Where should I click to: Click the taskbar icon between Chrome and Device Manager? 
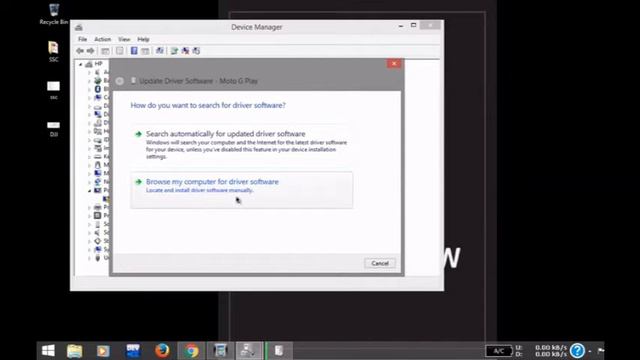[220, 351]
